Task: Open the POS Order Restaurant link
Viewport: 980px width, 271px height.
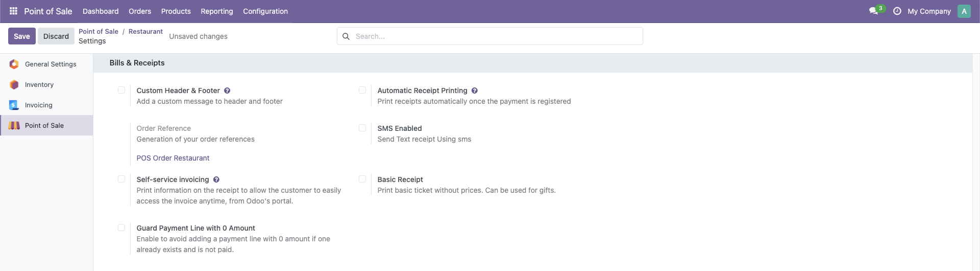Action: click(173, 158)
